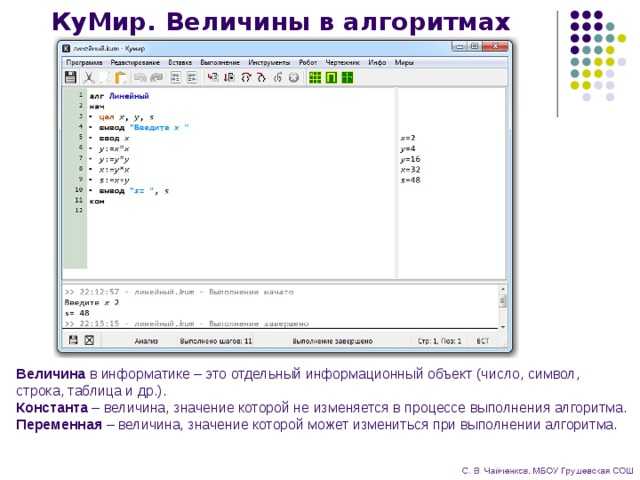
Task: Open the Миры menu
Action: click(404, 62)
